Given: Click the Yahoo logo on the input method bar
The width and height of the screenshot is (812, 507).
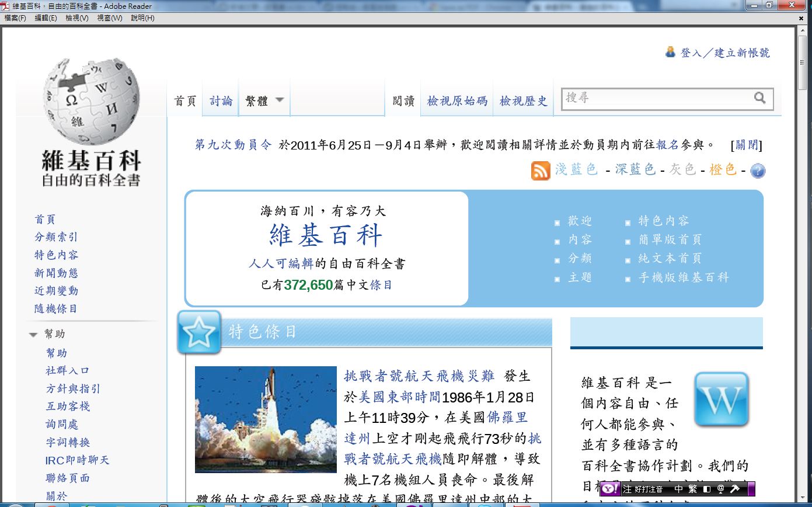Looking at the screenshot, I should pyautogui.click(x=611, y=488).
